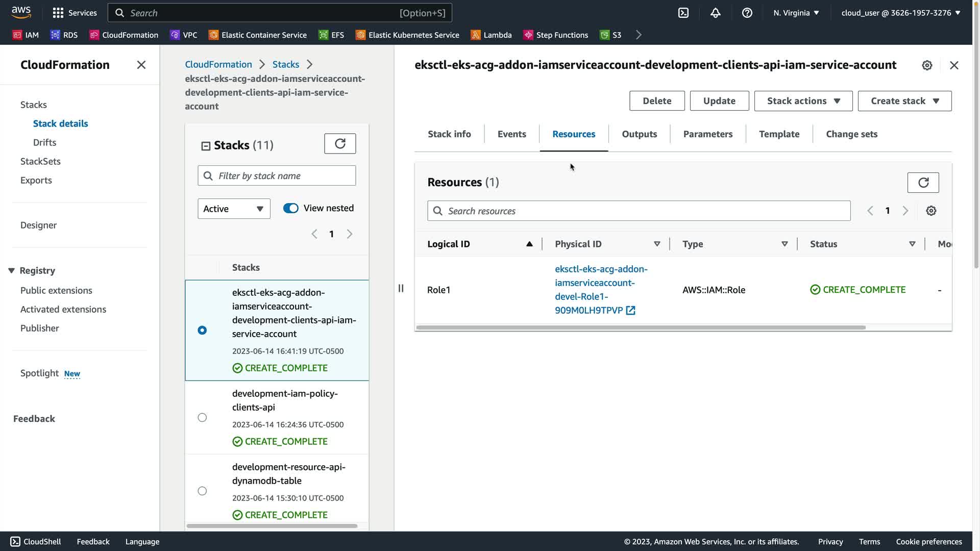
Task: Open resources table preferences gear
Action: 931,211
